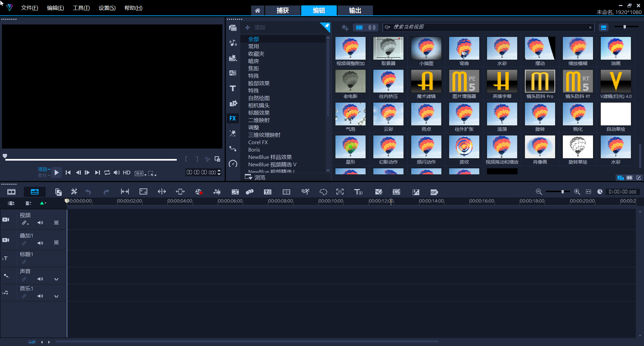Image resolution: width=644 pixels, height=346 pixels.
Task: Click add to favorites star icon
Action: pos(345,27)
